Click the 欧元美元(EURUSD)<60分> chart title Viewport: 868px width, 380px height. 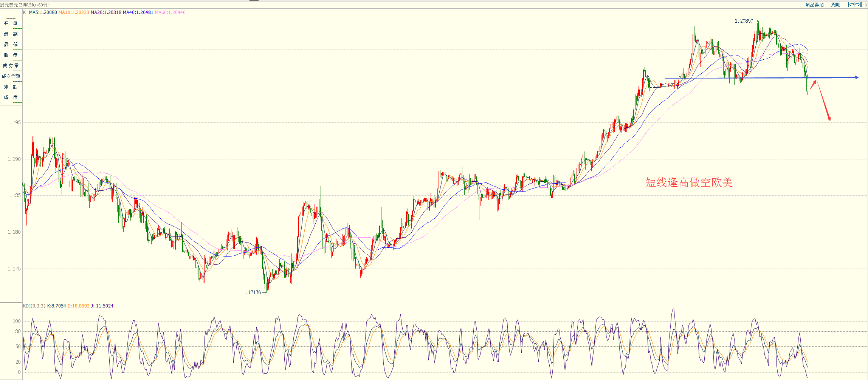coord(25,5)
